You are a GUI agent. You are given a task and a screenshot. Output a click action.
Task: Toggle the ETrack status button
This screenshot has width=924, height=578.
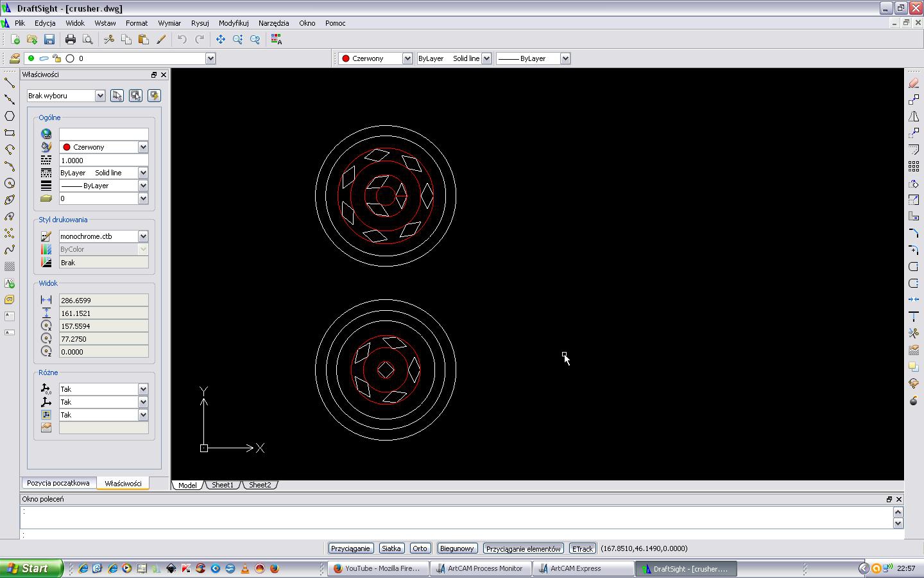[x=582, y=548]
